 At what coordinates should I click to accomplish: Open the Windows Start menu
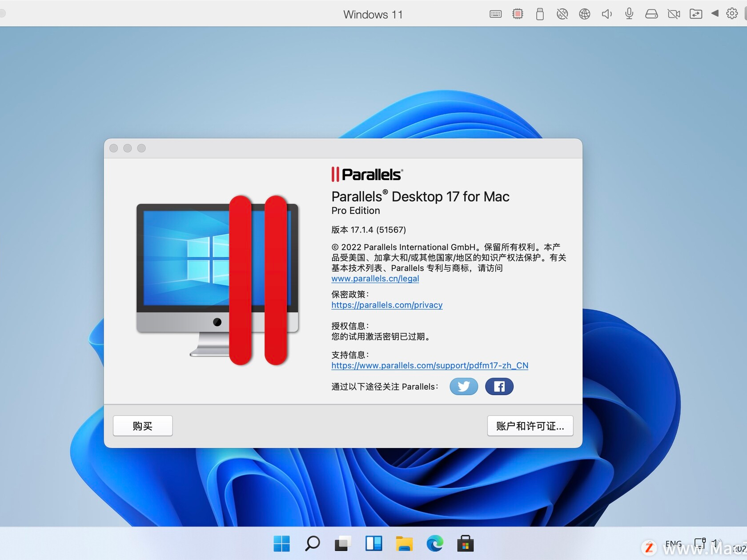[281, 543]
